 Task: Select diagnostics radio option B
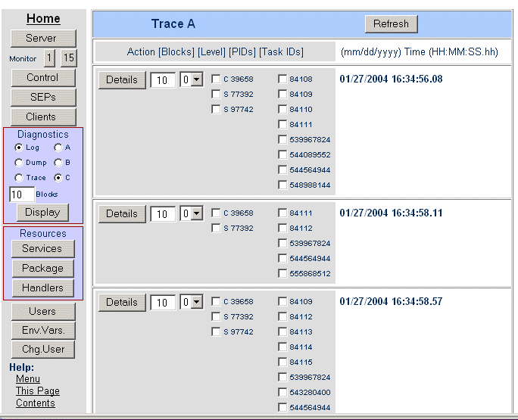pyautogui.click(x=58, y=163)
